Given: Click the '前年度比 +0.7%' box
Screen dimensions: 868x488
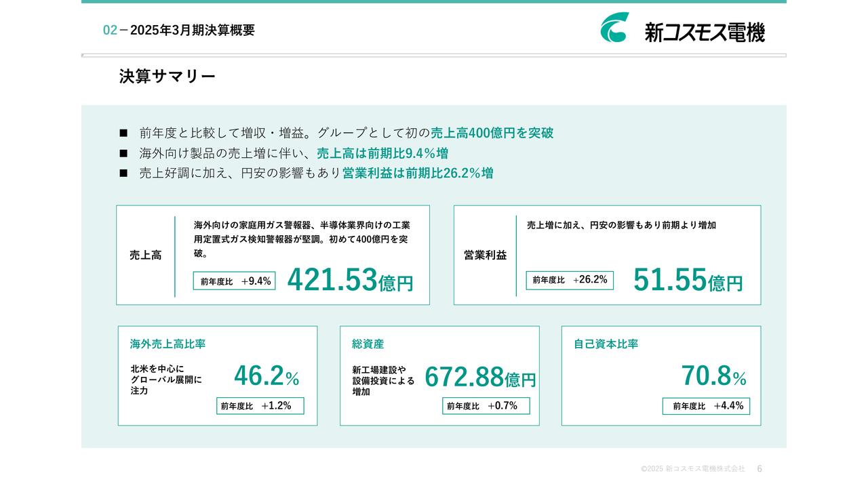Looking at the screenshot, I should (x=486, y=406).
